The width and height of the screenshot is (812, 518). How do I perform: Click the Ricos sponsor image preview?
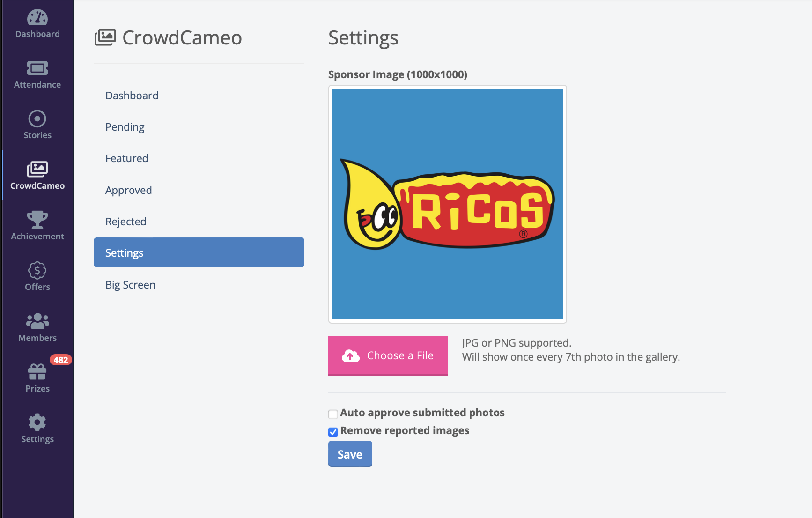[448, 204]
